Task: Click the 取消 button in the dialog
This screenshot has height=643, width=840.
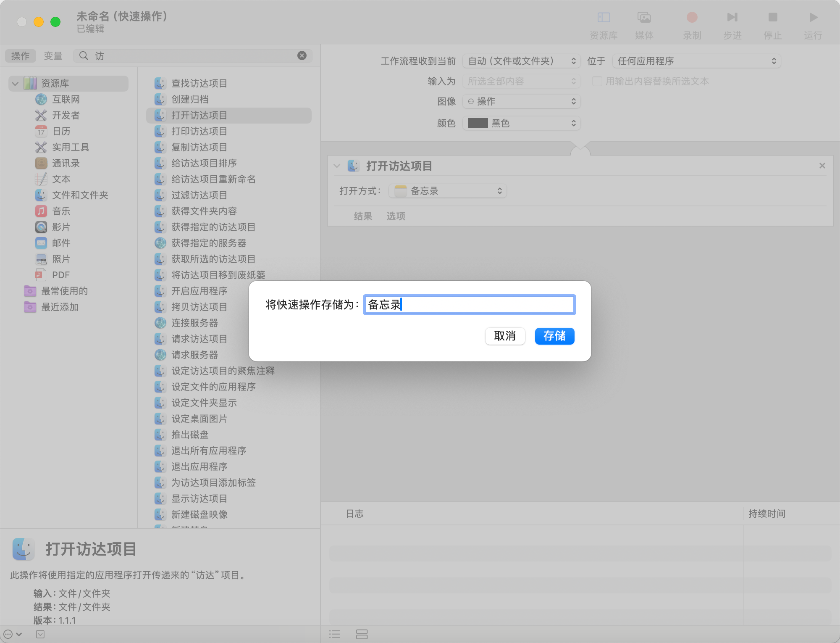Action: point(505,336)
